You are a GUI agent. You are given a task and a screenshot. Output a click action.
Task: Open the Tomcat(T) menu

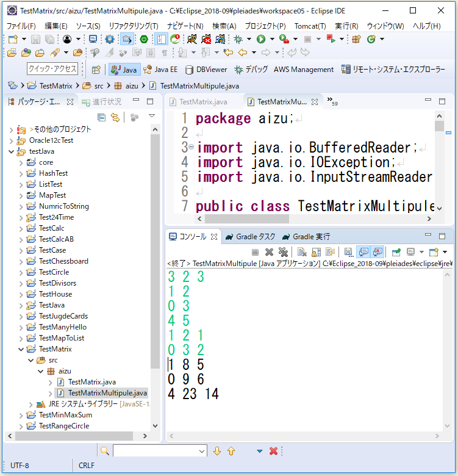coord(310,26)
